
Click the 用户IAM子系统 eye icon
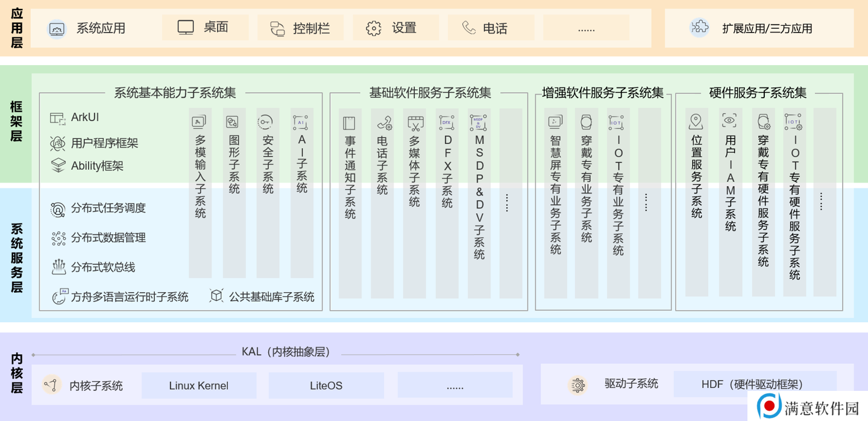pos(729,121)
